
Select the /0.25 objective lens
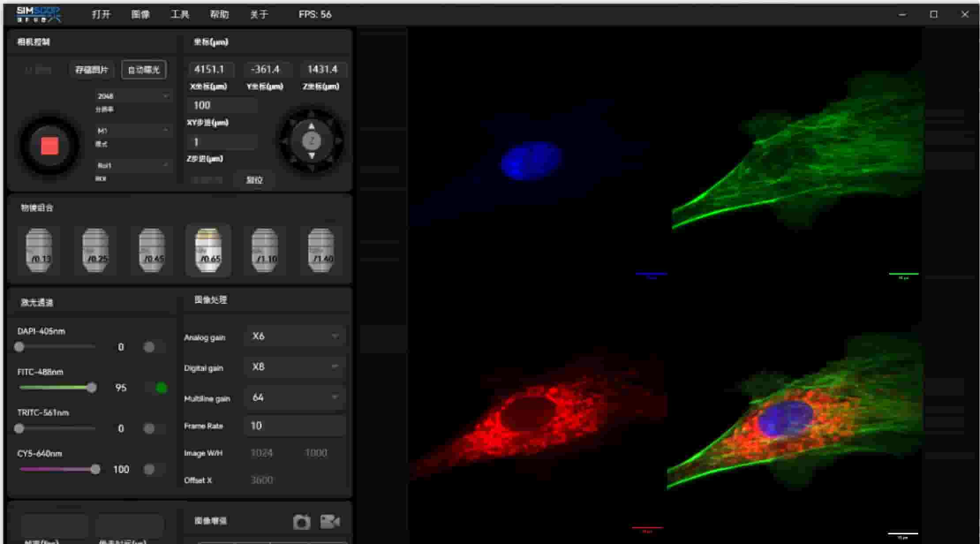point(95,250)
